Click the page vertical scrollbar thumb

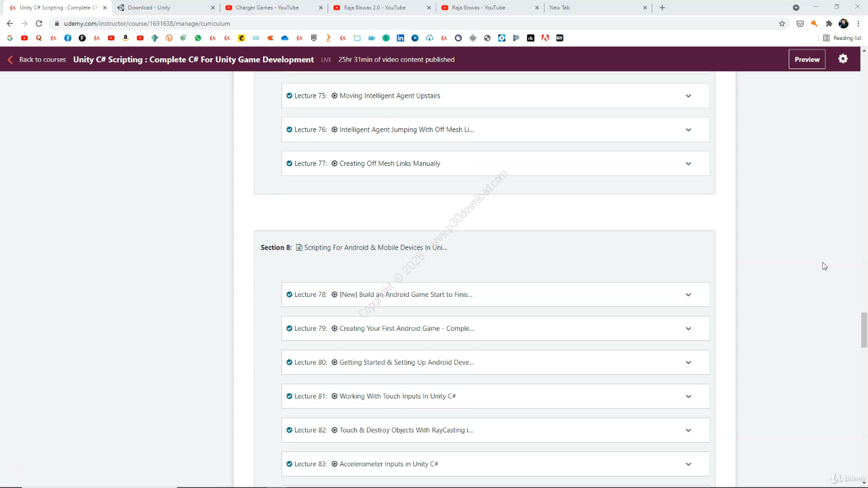point(864,330)
